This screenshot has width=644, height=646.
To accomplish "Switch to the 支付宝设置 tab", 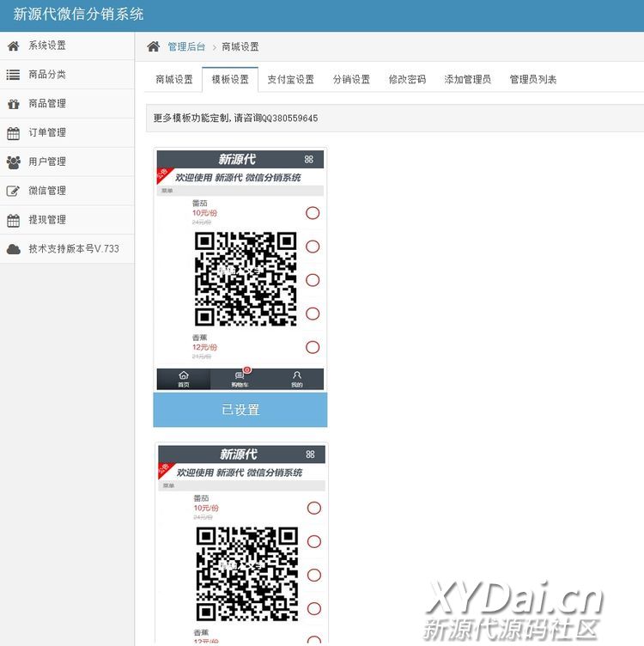I will coord(291,79).
